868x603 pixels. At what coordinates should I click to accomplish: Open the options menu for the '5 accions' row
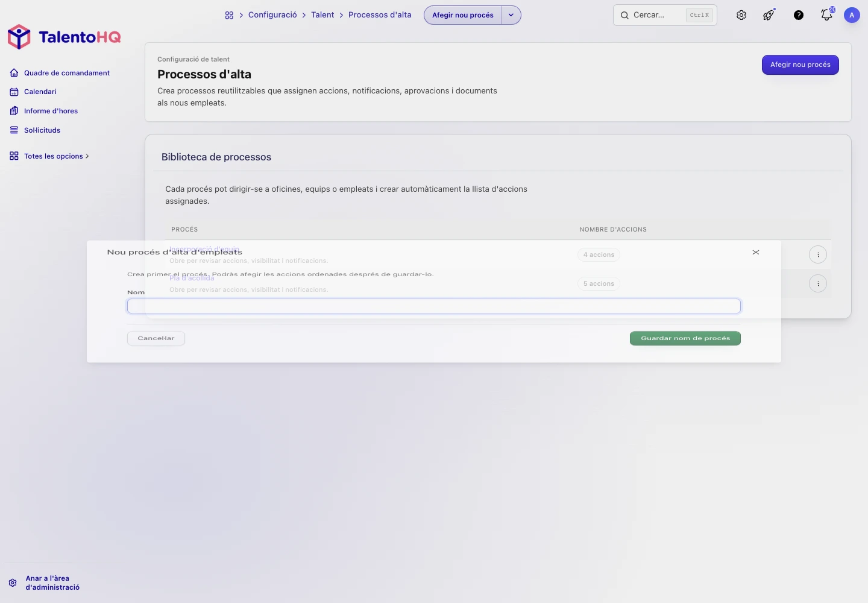(818, 283)
